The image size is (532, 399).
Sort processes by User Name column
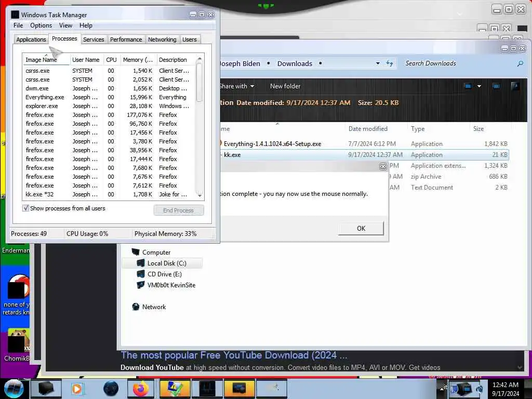pos(86,60)
